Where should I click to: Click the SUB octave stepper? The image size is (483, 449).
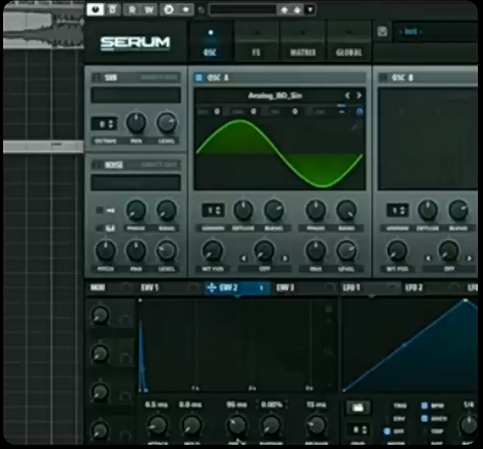click(104, 124)
